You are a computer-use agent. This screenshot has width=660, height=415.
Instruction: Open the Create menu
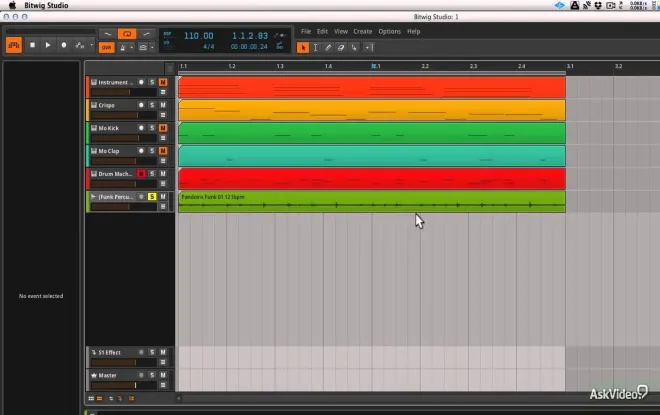[x=363, y=32]
